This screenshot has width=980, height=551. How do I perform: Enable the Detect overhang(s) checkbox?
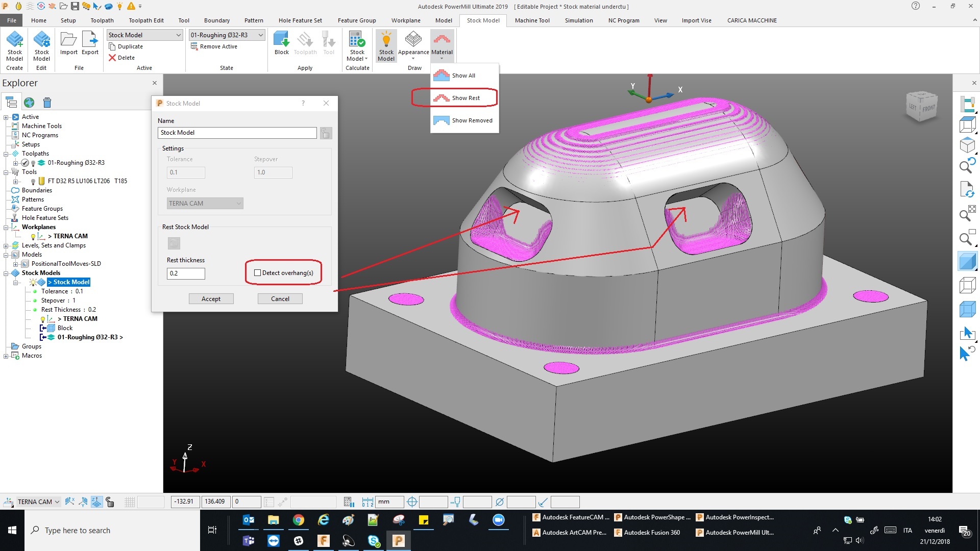pyautogui.click(x=258, y=272)
